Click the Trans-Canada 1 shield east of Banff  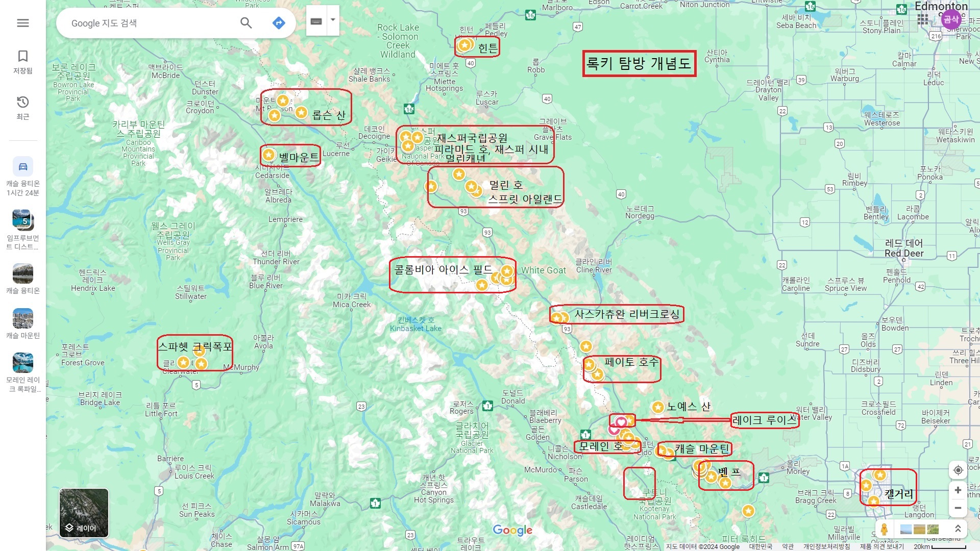[764, 478]
